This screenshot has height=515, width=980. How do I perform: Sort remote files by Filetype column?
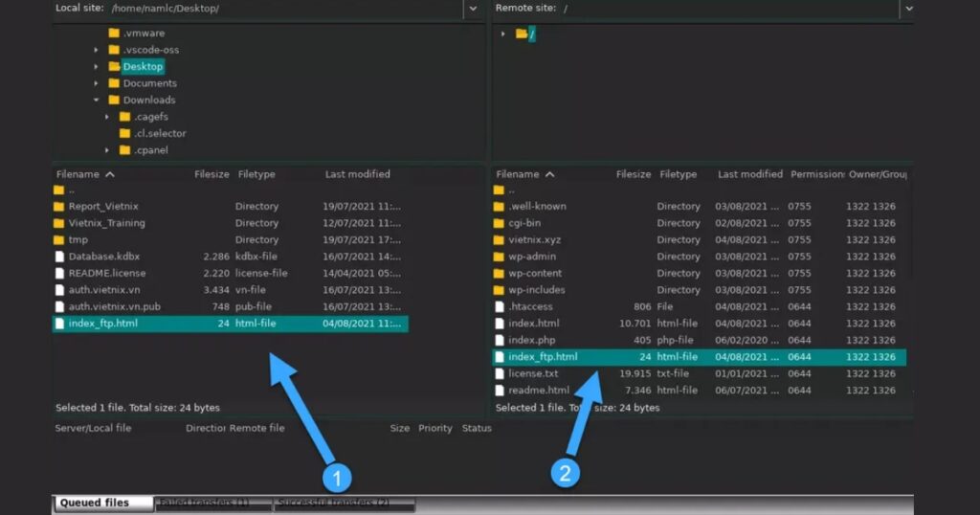click(679, 174)
